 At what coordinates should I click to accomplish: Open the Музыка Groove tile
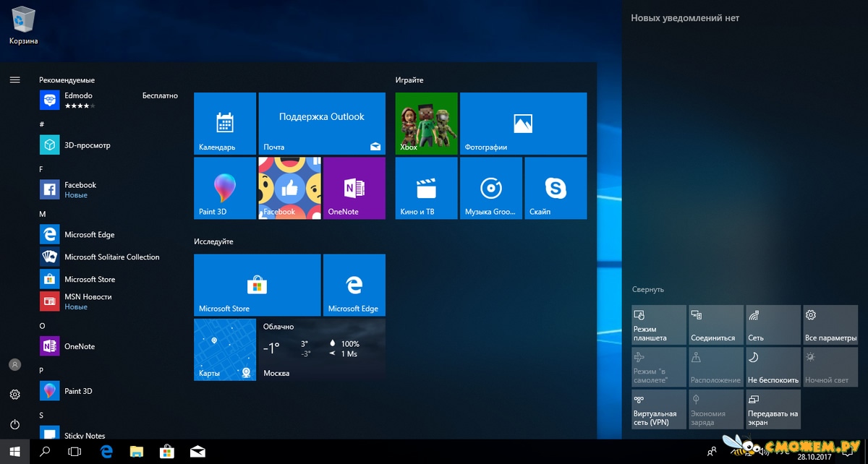tap(491, 188)
